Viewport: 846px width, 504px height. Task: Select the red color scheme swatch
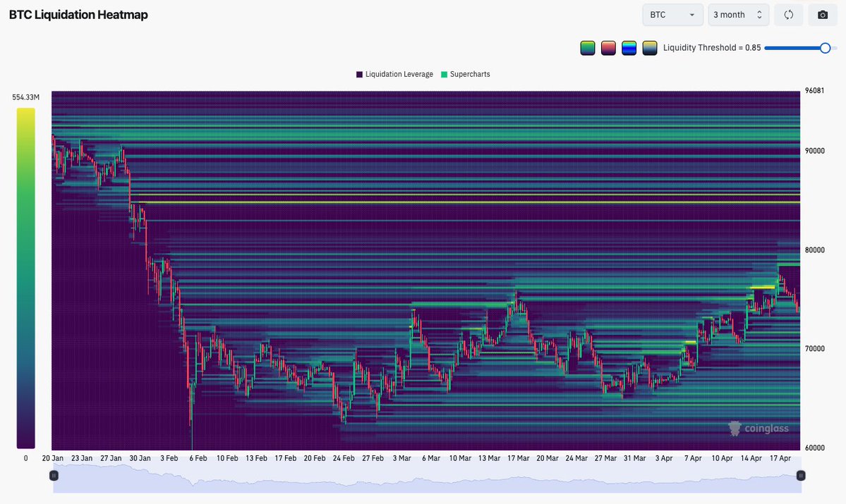[x=608, y=48]
